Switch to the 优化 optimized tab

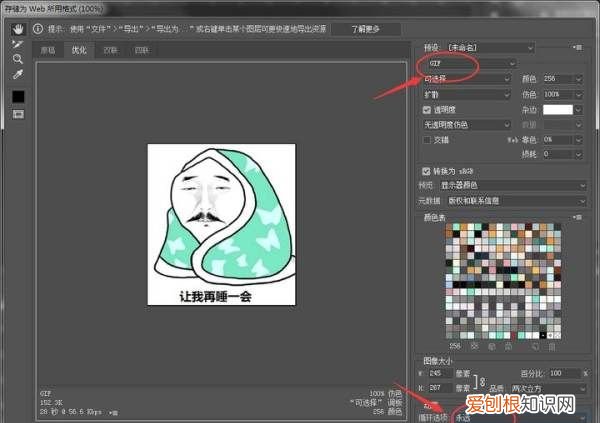click(x=79, y=50)
